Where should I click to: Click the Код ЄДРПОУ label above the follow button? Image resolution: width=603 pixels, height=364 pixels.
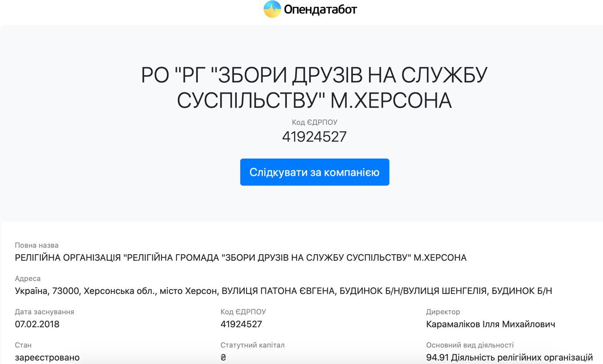[x=314, y=122]
